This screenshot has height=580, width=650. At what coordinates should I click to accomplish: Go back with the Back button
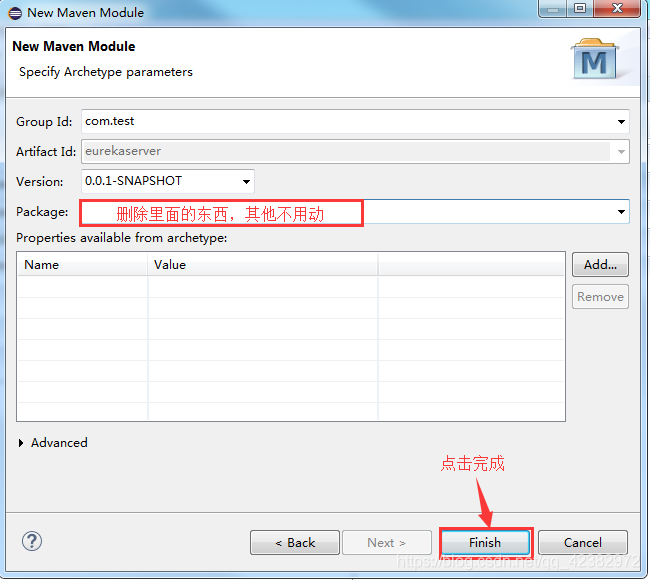point(295,543)
